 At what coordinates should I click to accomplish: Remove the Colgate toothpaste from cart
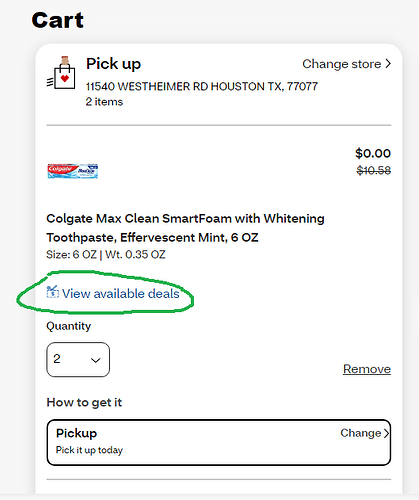[367, 369]
